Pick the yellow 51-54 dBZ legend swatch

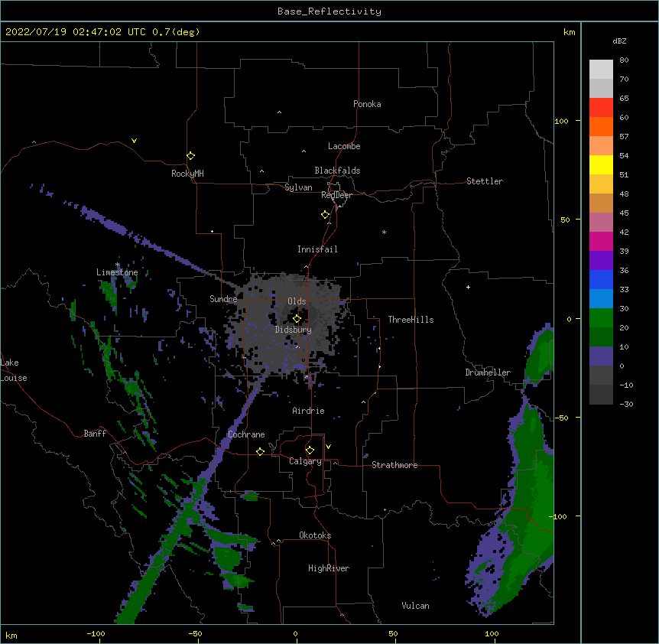[601, 164]
